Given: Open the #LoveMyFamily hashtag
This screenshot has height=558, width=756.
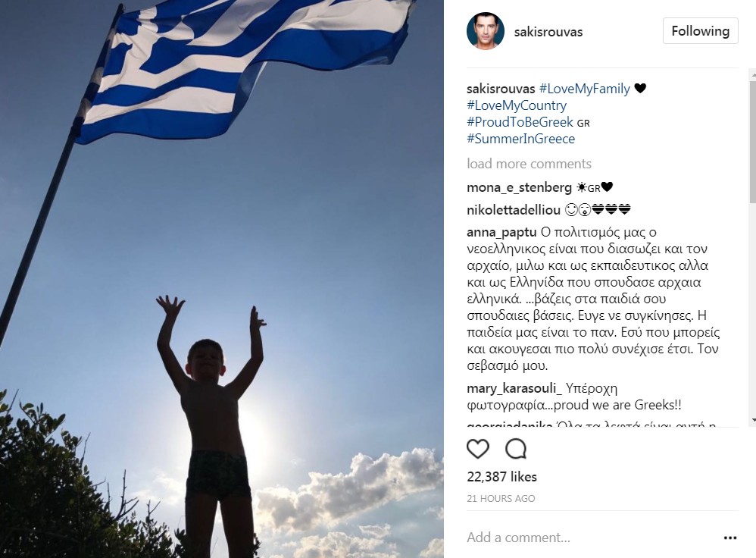Looking at the screenshot, I should tap(584, 89).
